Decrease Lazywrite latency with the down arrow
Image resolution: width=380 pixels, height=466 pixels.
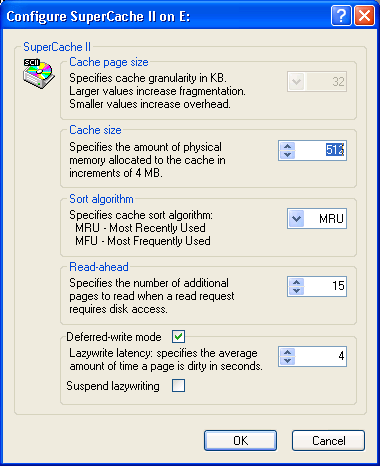pos(287,360)
